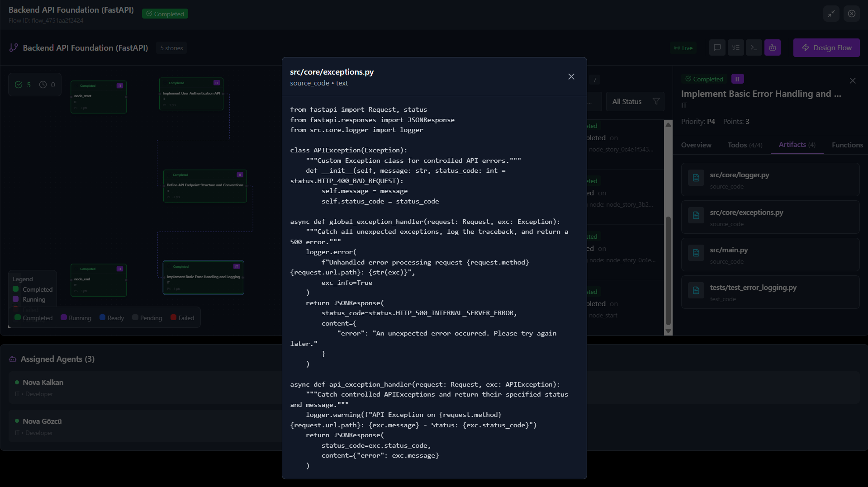The width and height of the screenshot is (868, 487).
Task: Click the file icon beside src/core/logger.py
Action: point(696,178)
